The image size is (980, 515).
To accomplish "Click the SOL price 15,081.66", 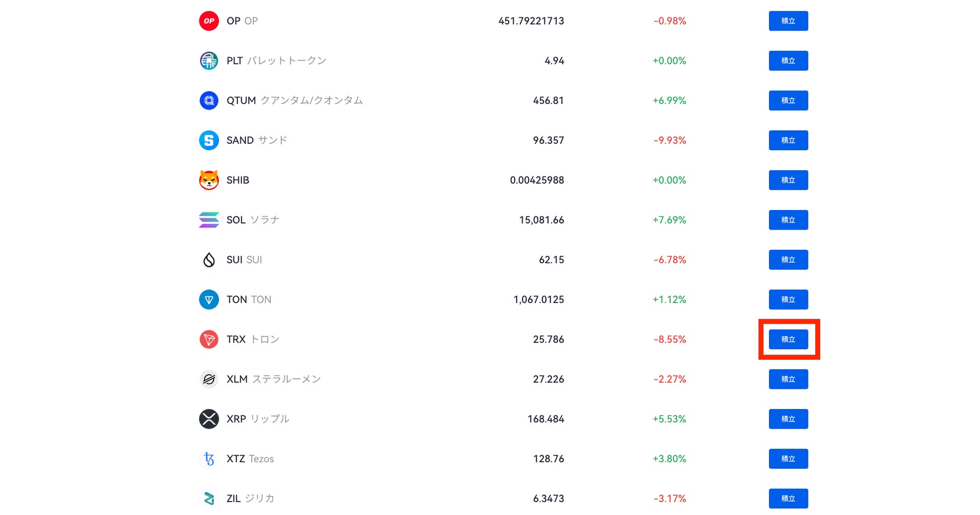I will click(x=541, y=220).
